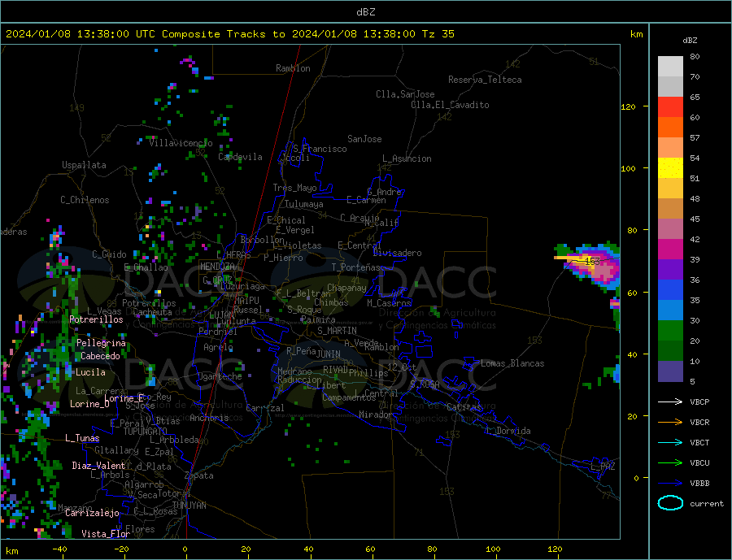
Task: Click the -40 km horizontal axis tick
Action: coord(59,549)
